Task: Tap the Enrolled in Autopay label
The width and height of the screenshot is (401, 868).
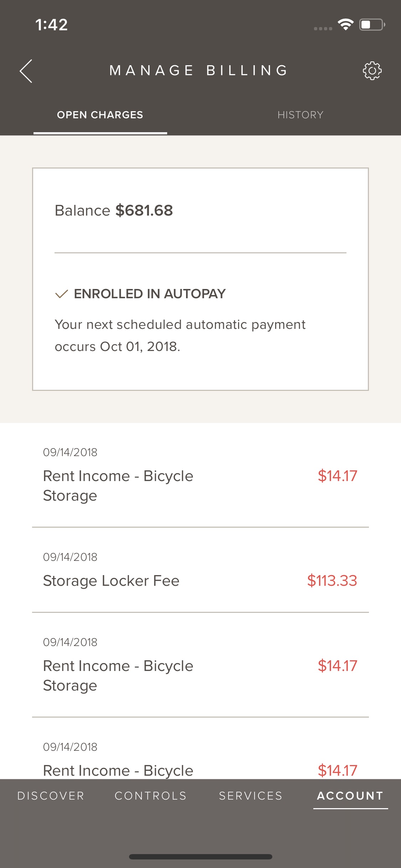Action: click(150, 294)
